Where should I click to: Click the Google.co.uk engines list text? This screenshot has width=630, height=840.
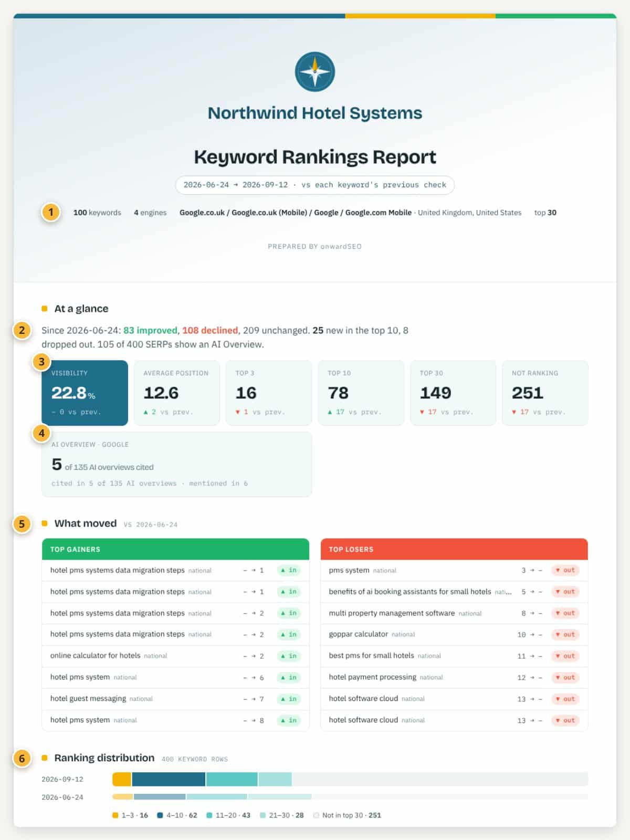(296, 213)
